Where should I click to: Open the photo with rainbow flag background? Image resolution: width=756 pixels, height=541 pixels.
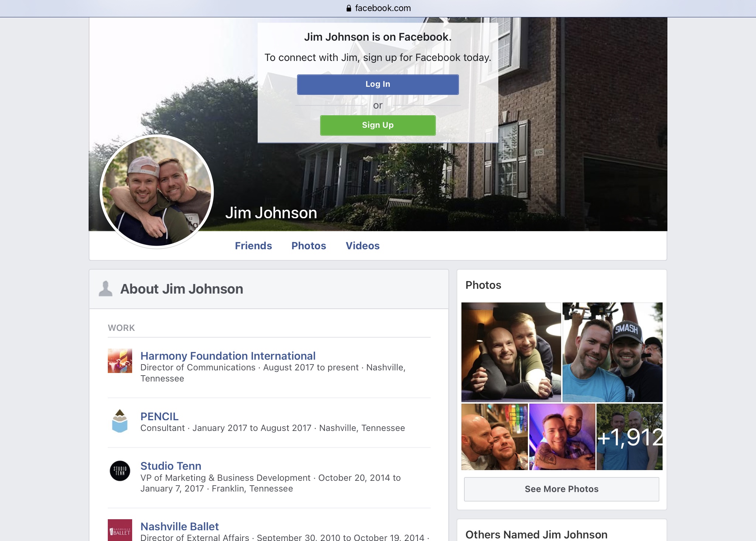point(494,436)
